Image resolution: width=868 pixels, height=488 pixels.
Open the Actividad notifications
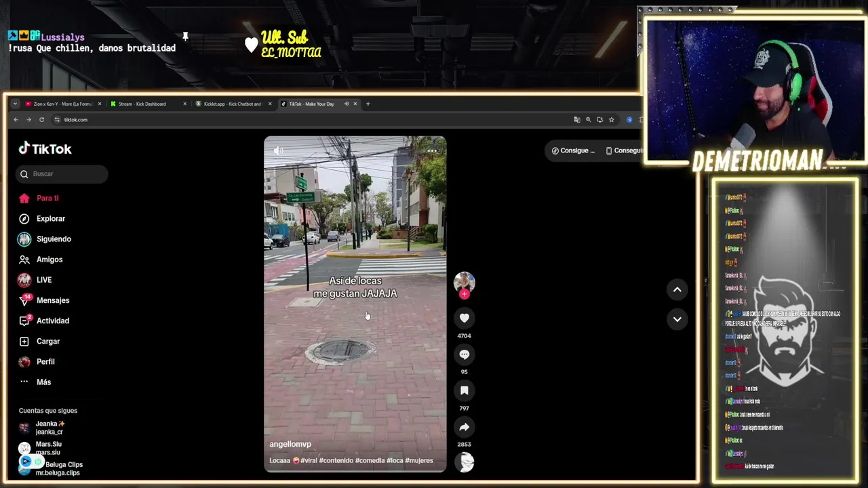coord(43,321)
